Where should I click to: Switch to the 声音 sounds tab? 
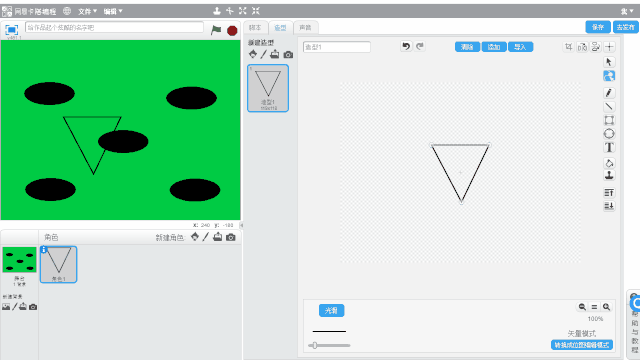(305, 27)
